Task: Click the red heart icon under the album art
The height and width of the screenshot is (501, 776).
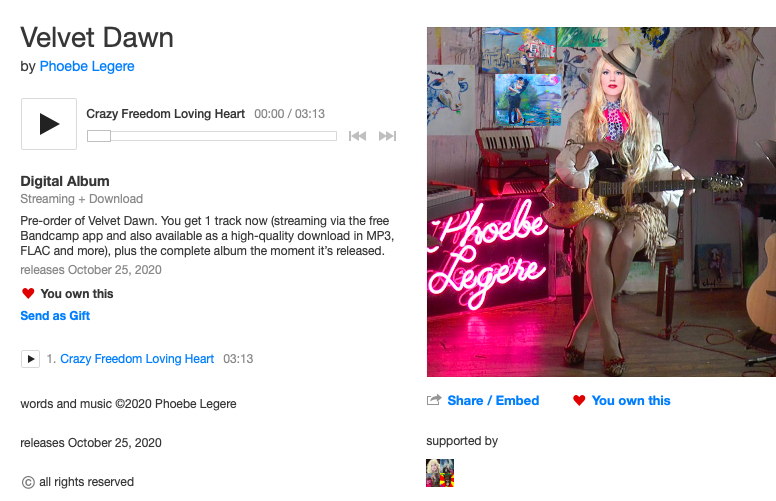Action: point(579,401)
